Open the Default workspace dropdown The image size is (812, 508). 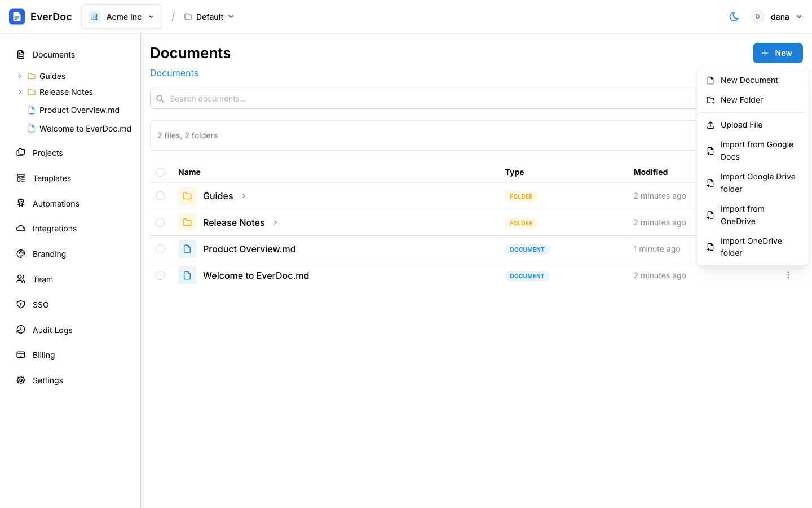click(x=209, y=17)
